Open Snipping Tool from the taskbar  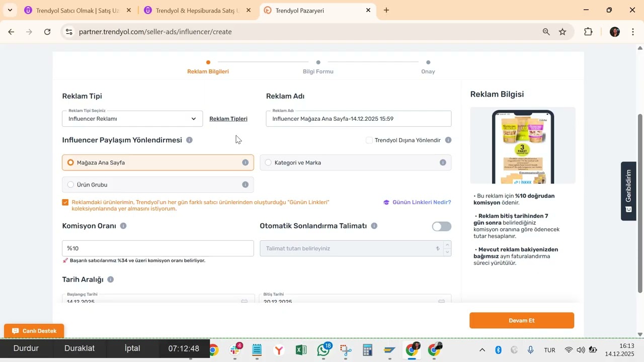click(345, 350)
